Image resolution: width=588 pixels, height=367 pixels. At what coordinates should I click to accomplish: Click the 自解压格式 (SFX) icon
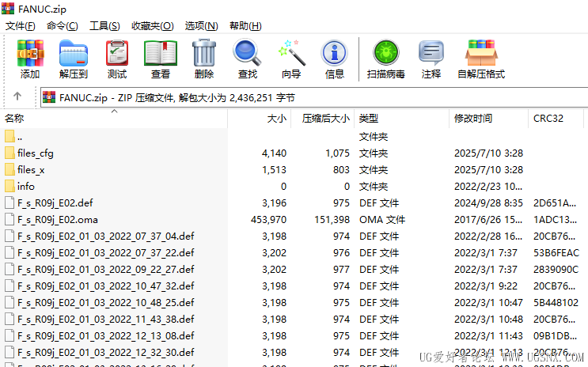pyautogui.click(x=481, y=53)
